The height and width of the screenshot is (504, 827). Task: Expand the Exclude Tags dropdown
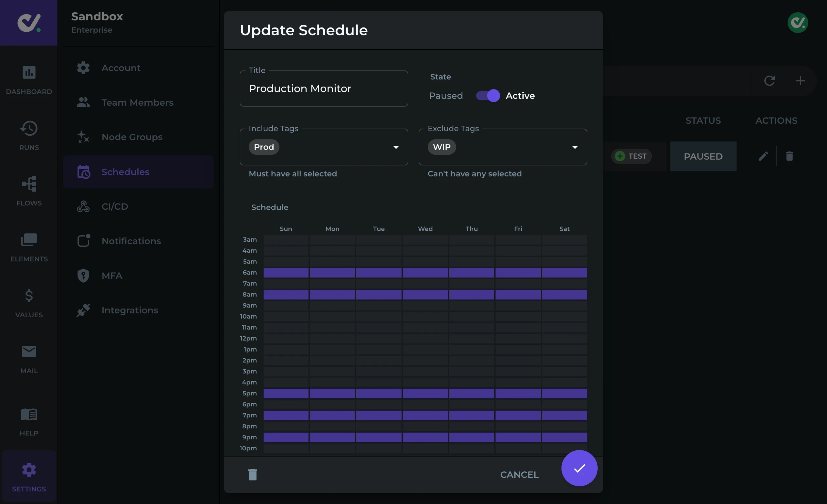coord(574,147)
